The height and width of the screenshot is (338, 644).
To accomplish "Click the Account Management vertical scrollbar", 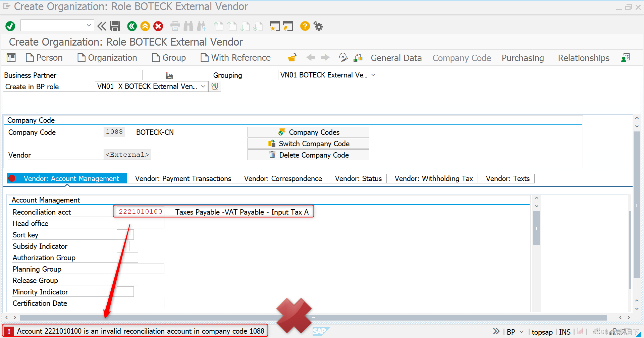I will click(536, 228).
